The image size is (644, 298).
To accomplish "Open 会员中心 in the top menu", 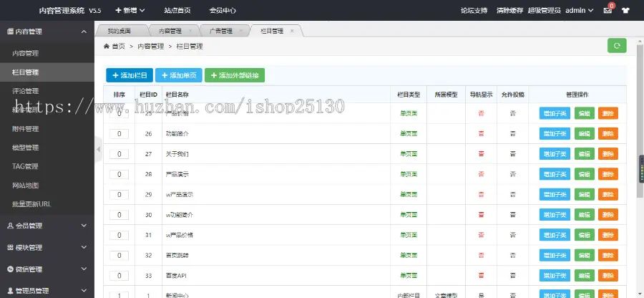I will pos(223,11).
